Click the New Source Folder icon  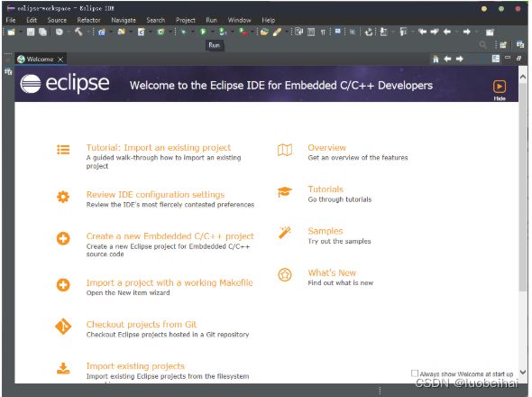click(121, 32)
